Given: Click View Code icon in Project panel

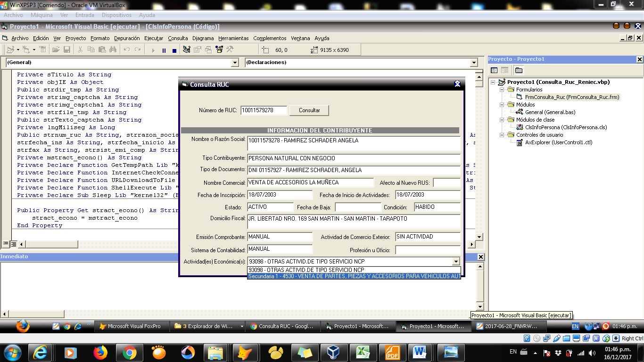Looking at the screenshot, I should pyautogui.click(x=494, y=70).
